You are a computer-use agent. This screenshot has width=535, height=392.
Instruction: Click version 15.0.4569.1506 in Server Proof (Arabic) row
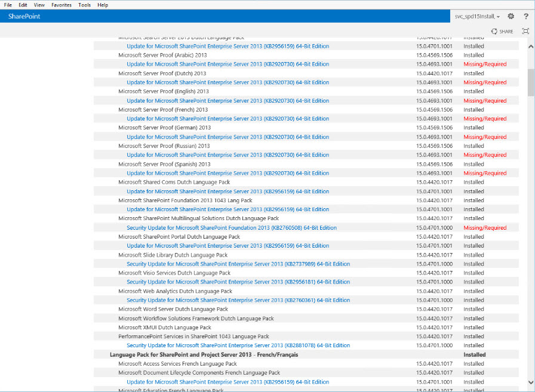click(434, 55)
